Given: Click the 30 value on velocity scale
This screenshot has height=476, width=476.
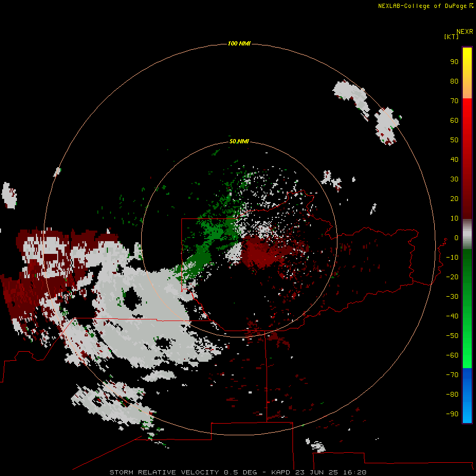Looking at the screenshot, I should click(x=454, y=179).
